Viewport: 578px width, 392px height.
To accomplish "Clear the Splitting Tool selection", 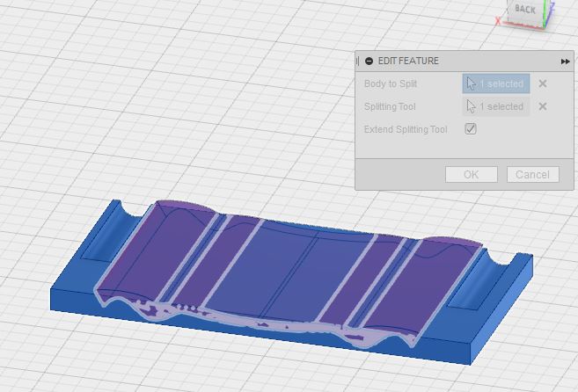I will [542, 106].
